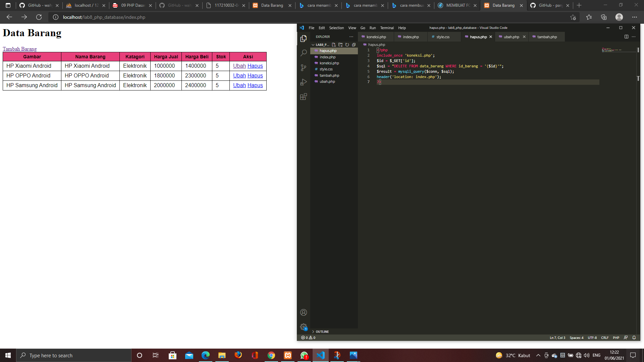Open the Search panel in VS Code

[x=303, y=53]
